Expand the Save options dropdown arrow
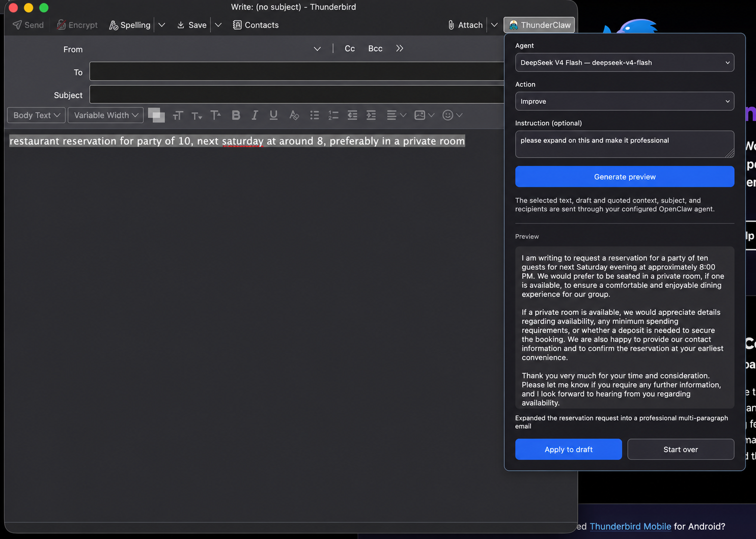The width and height of the screenshot is (756, 539). click(218, 25)
